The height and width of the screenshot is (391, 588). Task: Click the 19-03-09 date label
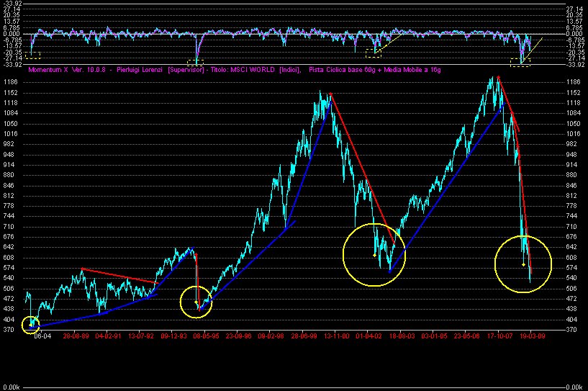tap(532, 336)
